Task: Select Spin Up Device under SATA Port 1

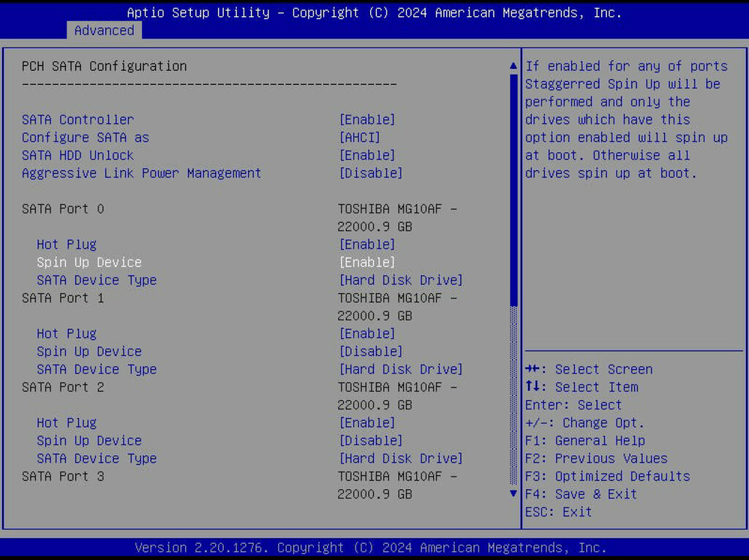Action: pyautogui.click(x=89, y=352)
